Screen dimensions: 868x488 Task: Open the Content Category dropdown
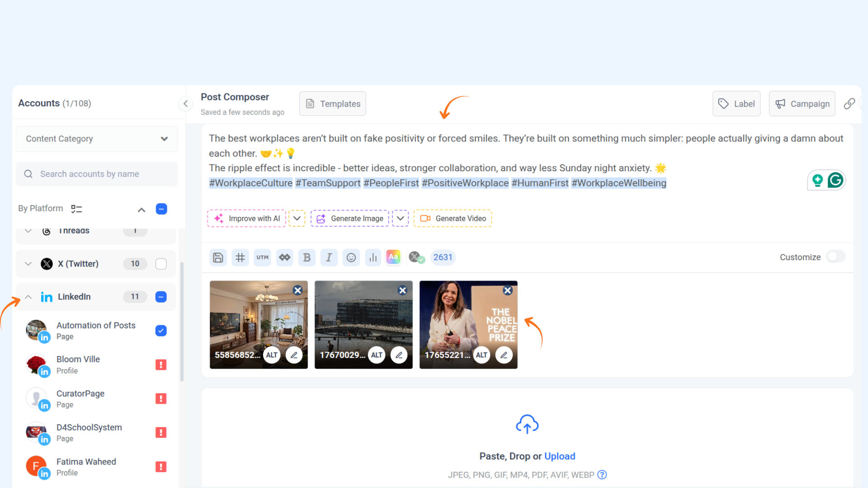(97, 139)
